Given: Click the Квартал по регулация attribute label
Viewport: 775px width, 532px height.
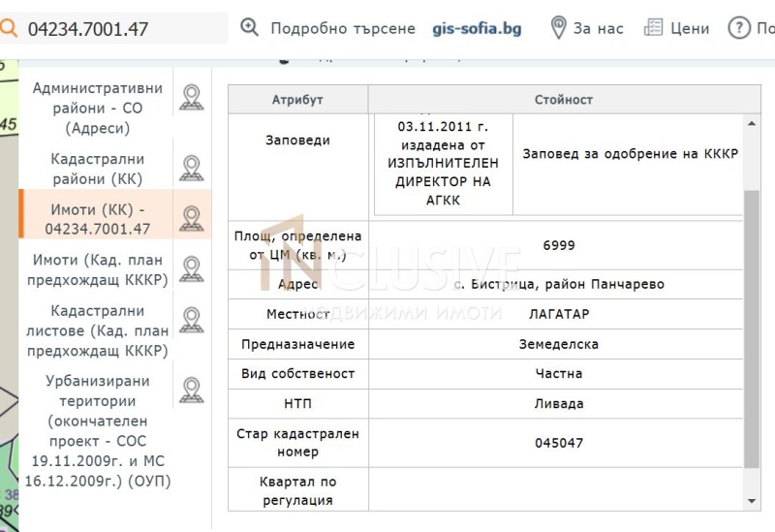Looking at the screenshot, I should tap(297, 491).
